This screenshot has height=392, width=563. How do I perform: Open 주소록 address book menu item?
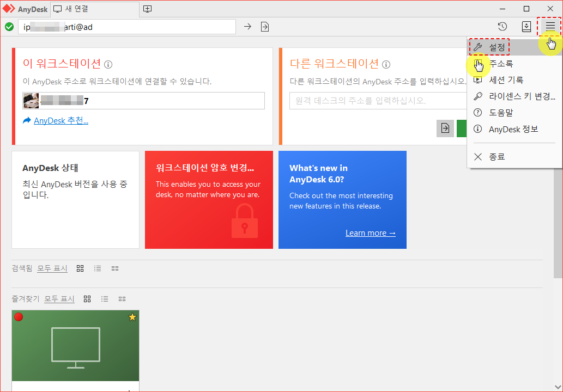point(514,64)
